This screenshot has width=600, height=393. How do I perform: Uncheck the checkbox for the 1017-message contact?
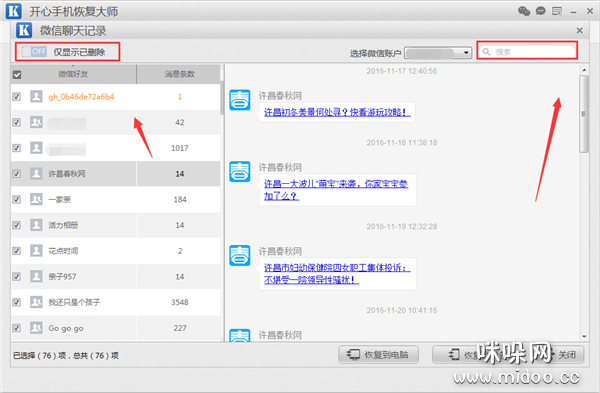point(16,148)
